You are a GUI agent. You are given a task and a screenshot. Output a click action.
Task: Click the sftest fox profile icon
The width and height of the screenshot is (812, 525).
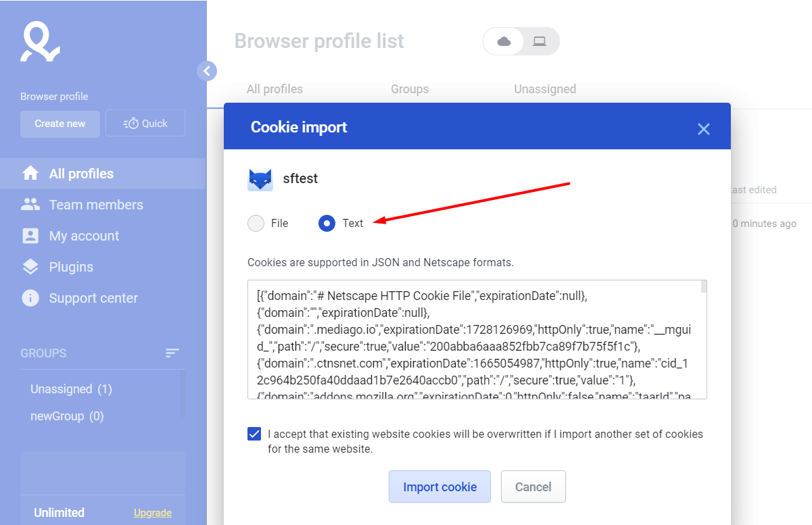coord(260,179)
